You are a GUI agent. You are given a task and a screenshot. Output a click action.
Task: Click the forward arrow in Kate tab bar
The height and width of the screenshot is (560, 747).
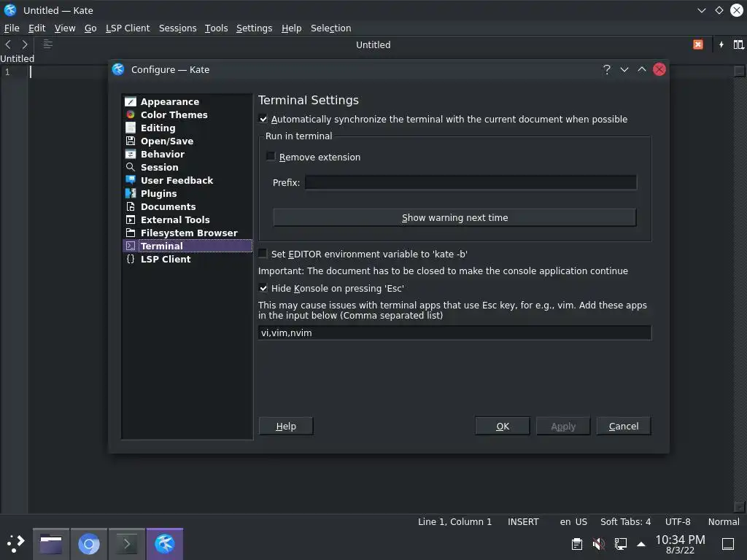(x=25, y=44)
